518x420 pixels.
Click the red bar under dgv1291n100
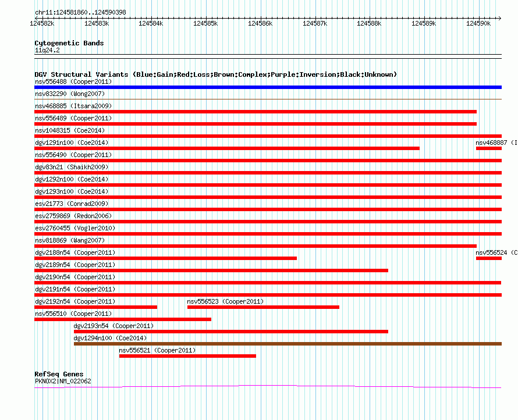pyautogui.click(x=227, y=148)
